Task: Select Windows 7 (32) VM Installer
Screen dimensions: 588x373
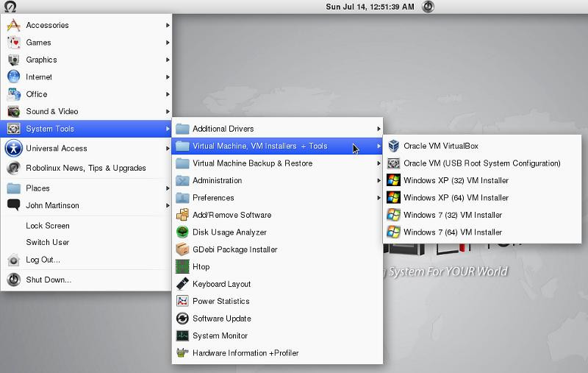Action: [x=482, y=215]
